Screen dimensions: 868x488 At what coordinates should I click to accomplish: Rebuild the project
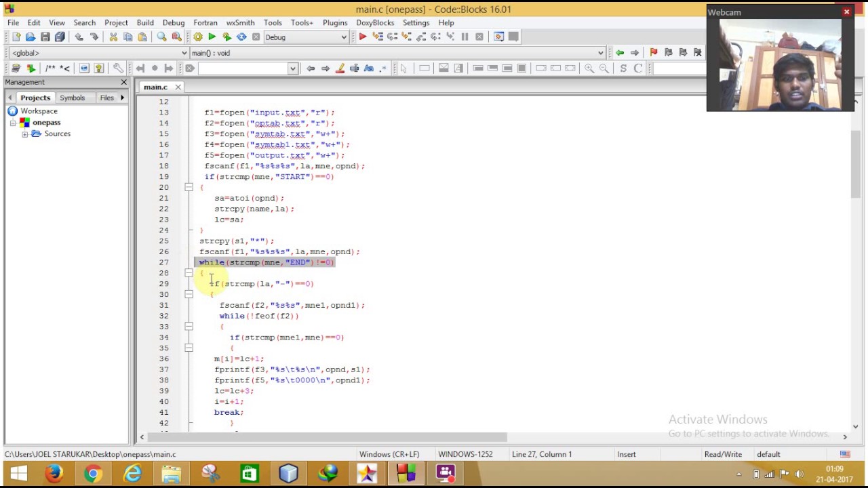click(241, 37)
